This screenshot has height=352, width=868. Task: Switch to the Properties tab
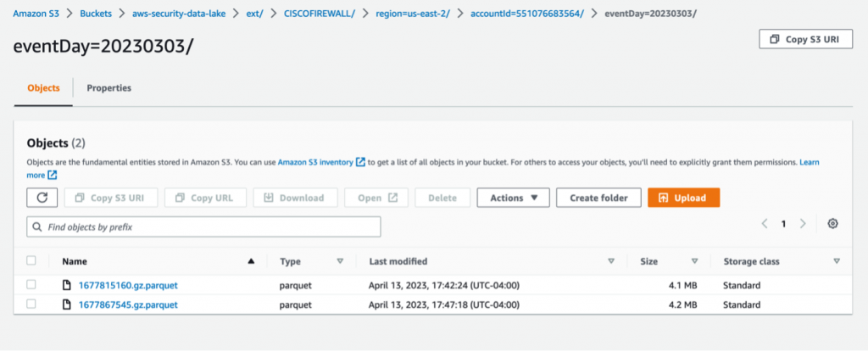[108, 87]
